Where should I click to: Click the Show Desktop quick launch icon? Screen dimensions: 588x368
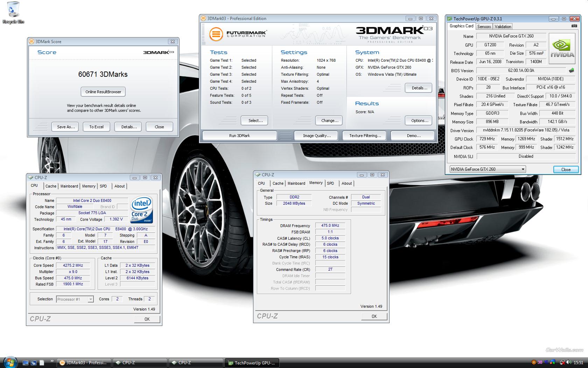pyautogui.click(x=26, y=363)
